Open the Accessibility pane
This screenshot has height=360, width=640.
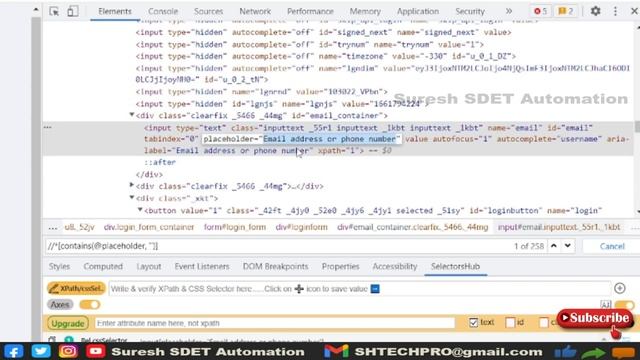click(395, 267)
